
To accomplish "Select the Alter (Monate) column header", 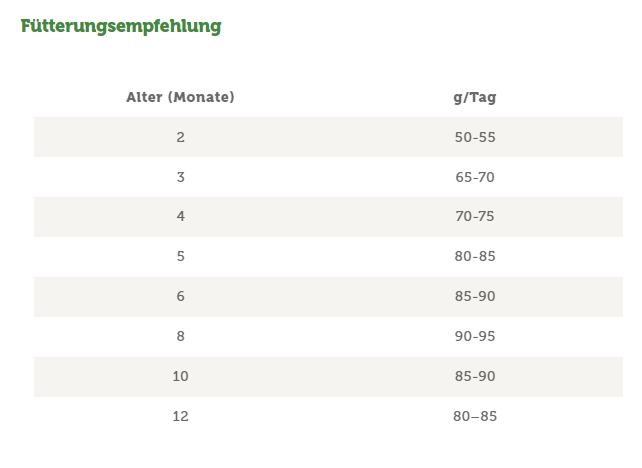I will click(180, 97).
